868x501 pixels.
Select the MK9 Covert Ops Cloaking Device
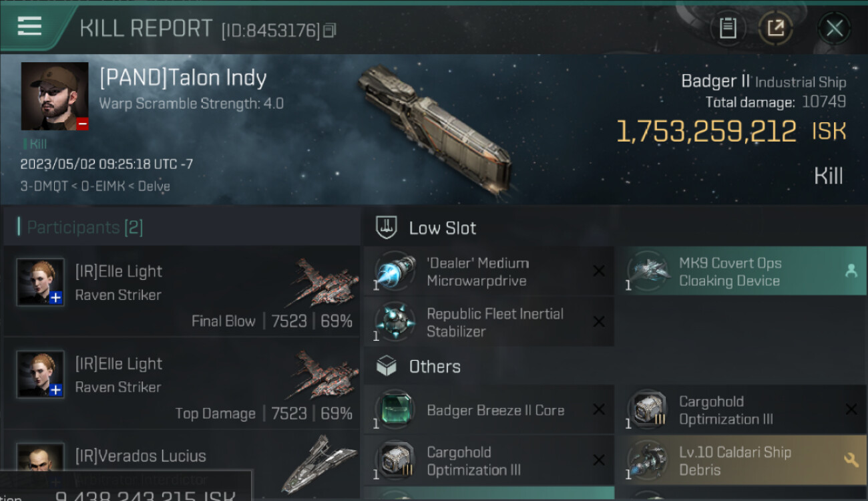[x=744, y=271]
